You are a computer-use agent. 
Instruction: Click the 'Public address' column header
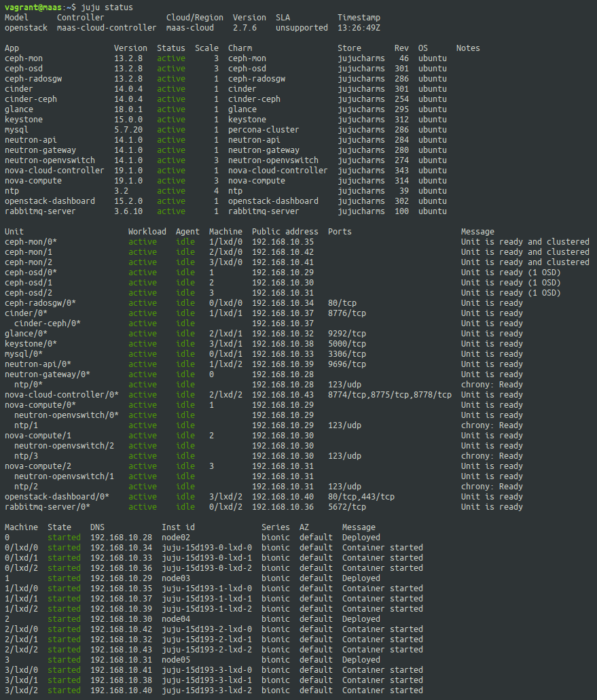point(285,232)
